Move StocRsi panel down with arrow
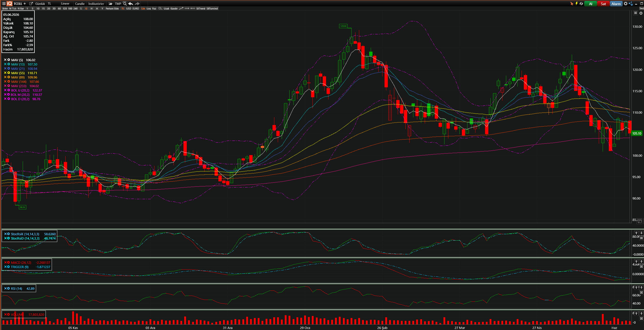The image size is (644, 330). coord(641,233)
